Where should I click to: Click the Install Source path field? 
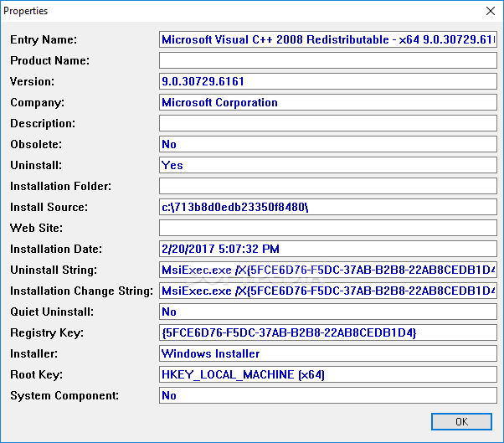328,207
